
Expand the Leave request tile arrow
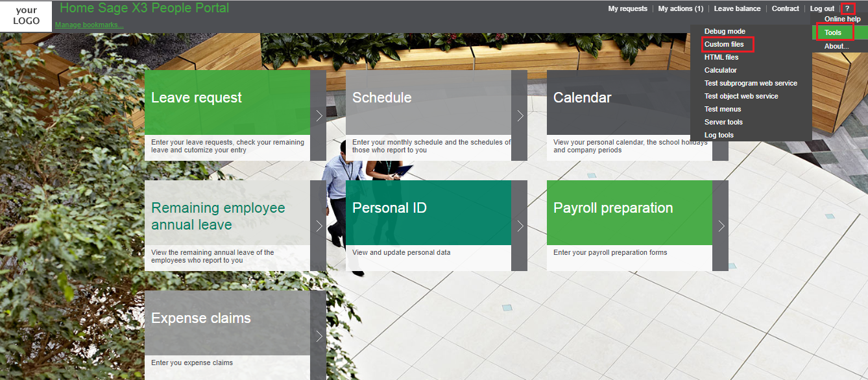pos(319,115)
